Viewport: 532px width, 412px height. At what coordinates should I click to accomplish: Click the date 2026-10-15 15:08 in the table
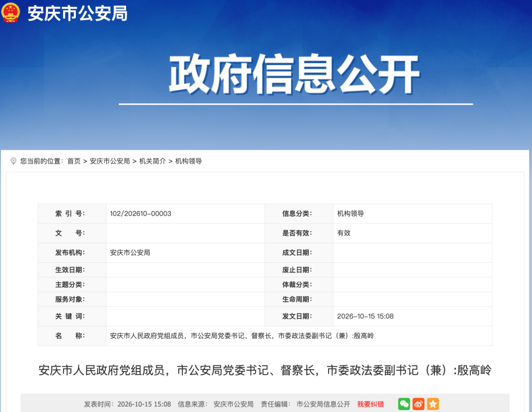click(365, 317)
